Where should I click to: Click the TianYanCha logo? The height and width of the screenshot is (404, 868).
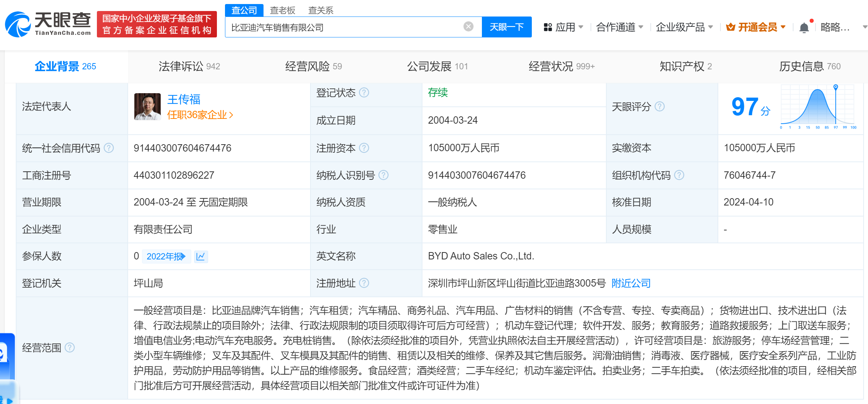[48, 24]
